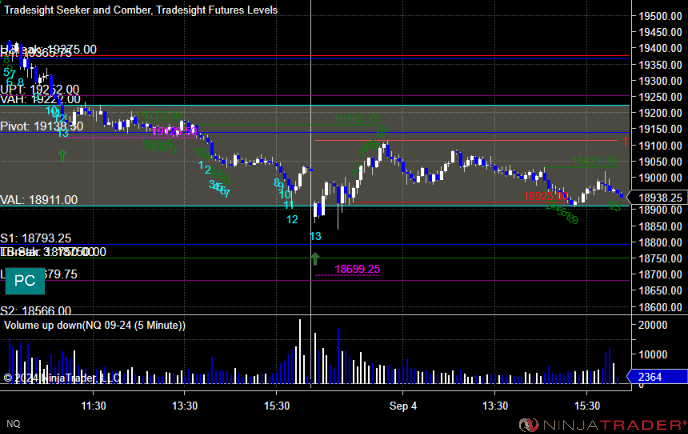Click the 18600.00 price axis label
688x434 pixels.
click(x=660, y=307)
